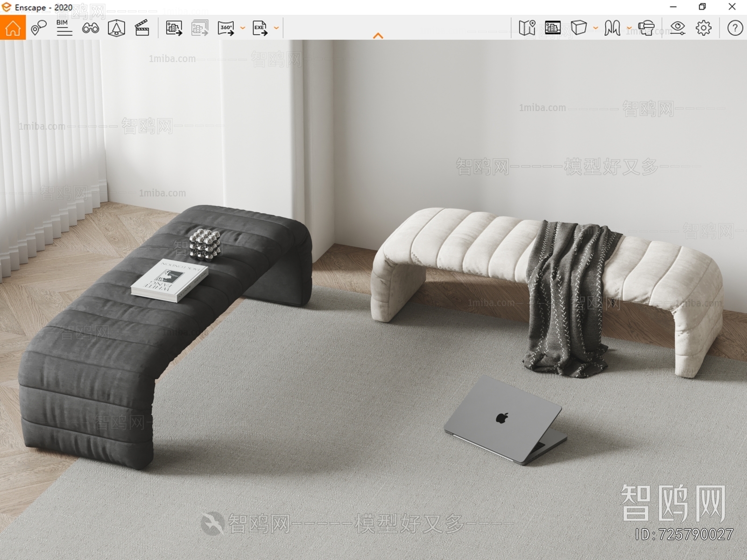Toggle safe frame view icon
The height and width of the screenshot is (560, 747).
(x=116, y=28)
